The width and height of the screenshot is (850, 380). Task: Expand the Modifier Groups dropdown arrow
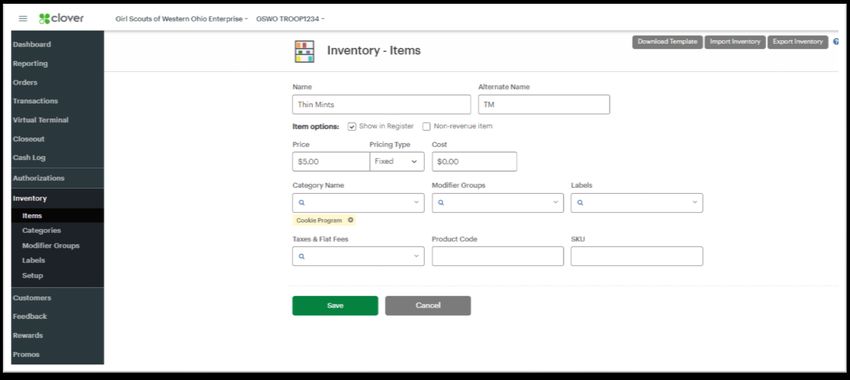click(x=555, y=203)
